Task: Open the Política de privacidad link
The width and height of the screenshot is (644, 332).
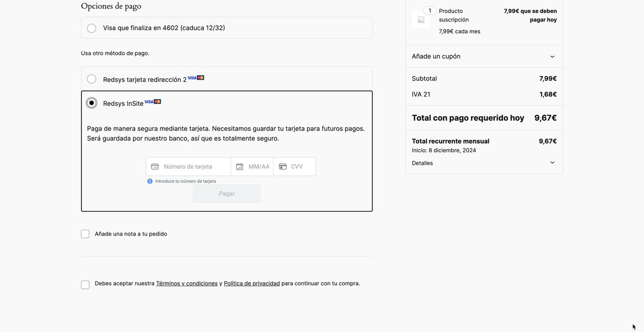Action: click(251, 283)
